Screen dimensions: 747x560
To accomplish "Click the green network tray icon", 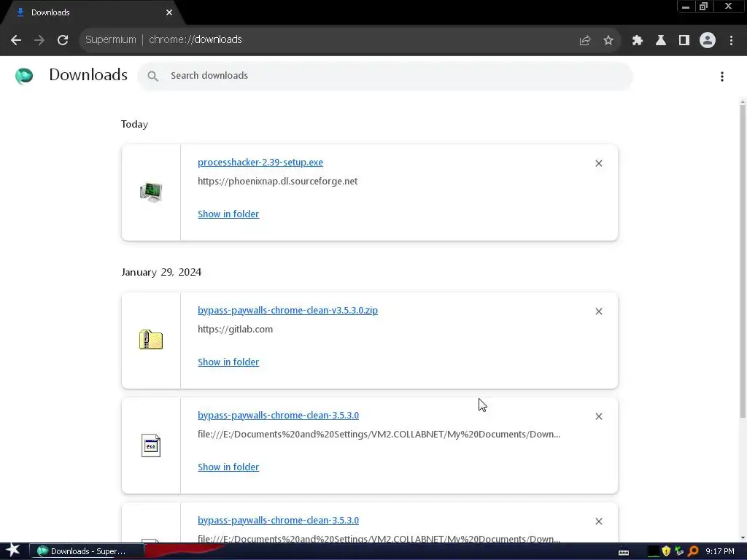I will pyautogui.click(x=679, y=551).
